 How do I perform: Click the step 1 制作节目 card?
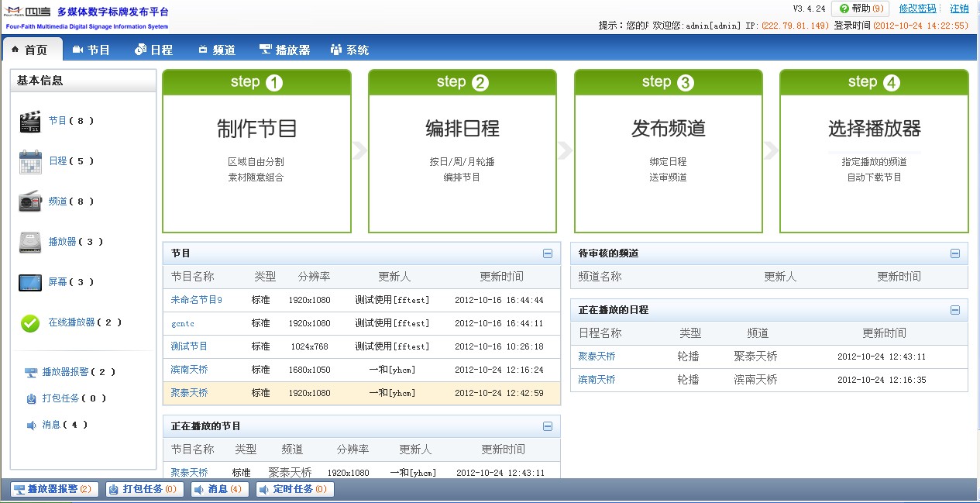point(256,151)
